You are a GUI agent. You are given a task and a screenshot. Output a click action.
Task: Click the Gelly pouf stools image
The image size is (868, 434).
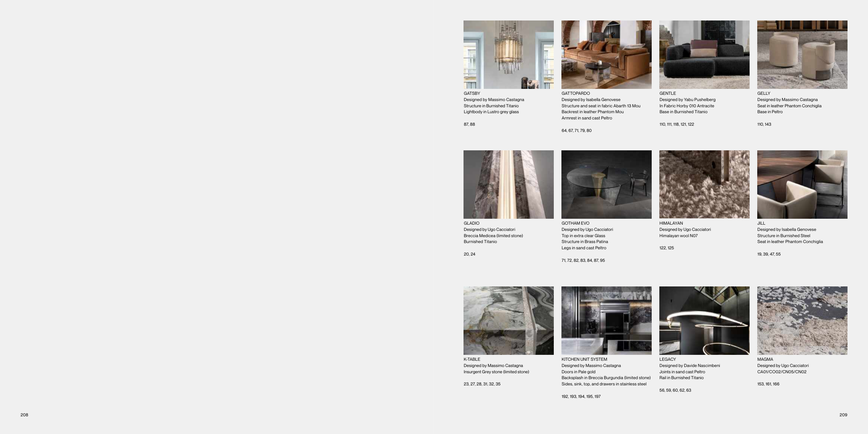coord(802,55)
